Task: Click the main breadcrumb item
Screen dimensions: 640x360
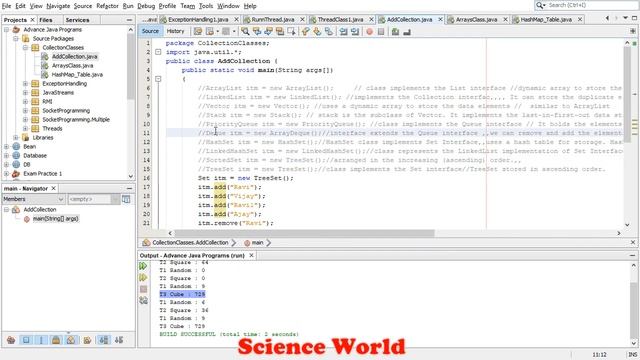Action: click(x=257, y=242)
